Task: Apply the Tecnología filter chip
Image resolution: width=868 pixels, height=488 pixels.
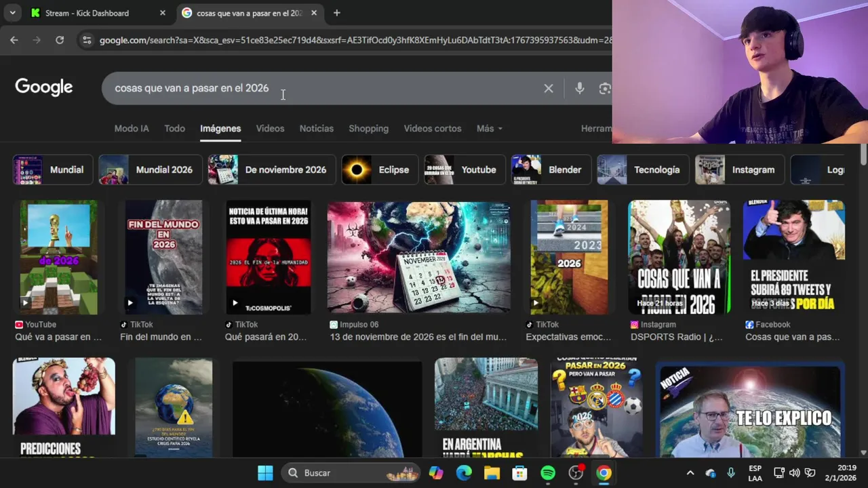Action: pos(642,169)
